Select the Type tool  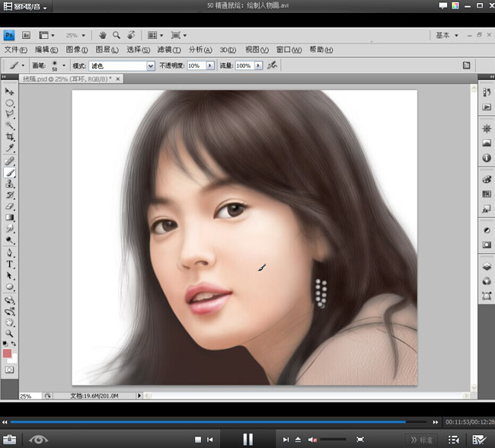(x=9, y=264)
